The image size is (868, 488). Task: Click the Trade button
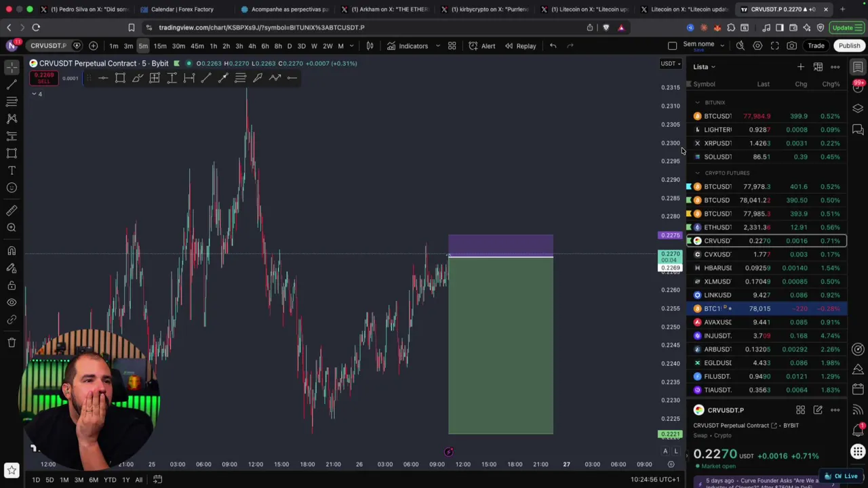point(816,45)
